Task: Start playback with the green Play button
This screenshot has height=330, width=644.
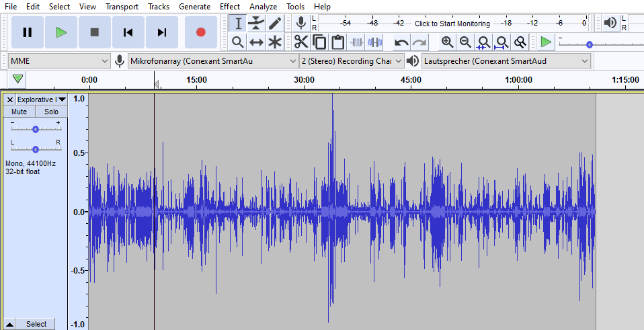Action: pyautogui.click(x=61, y=32)
